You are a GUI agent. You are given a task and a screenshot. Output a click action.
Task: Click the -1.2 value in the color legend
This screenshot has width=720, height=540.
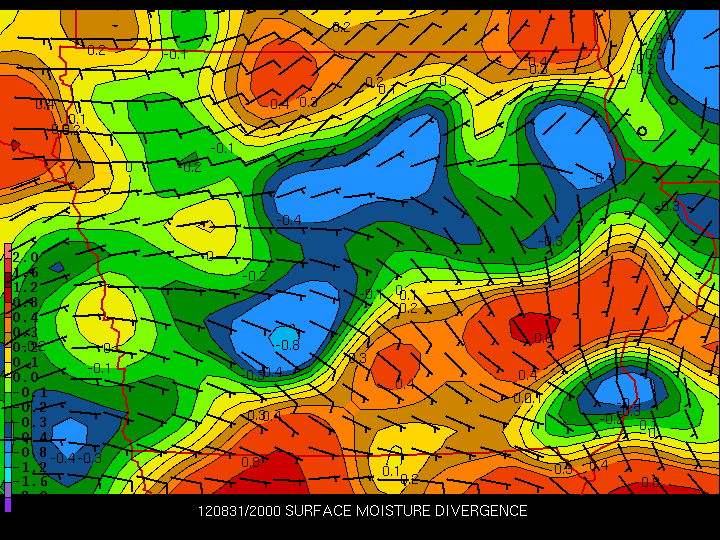[x=30, y=467]
